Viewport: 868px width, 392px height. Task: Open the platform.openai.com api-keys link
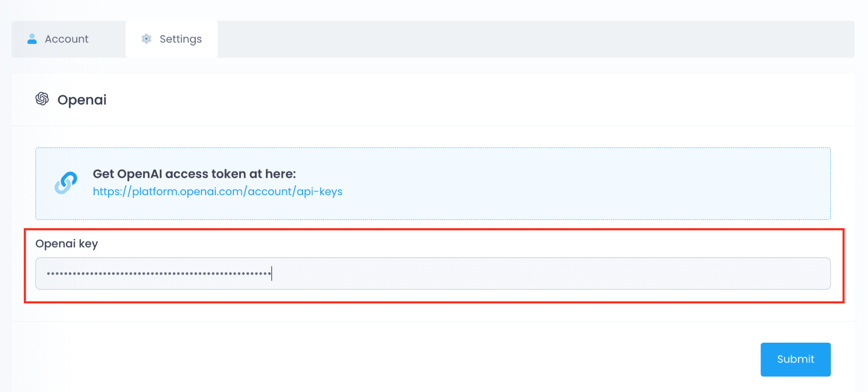pos(217,191)
